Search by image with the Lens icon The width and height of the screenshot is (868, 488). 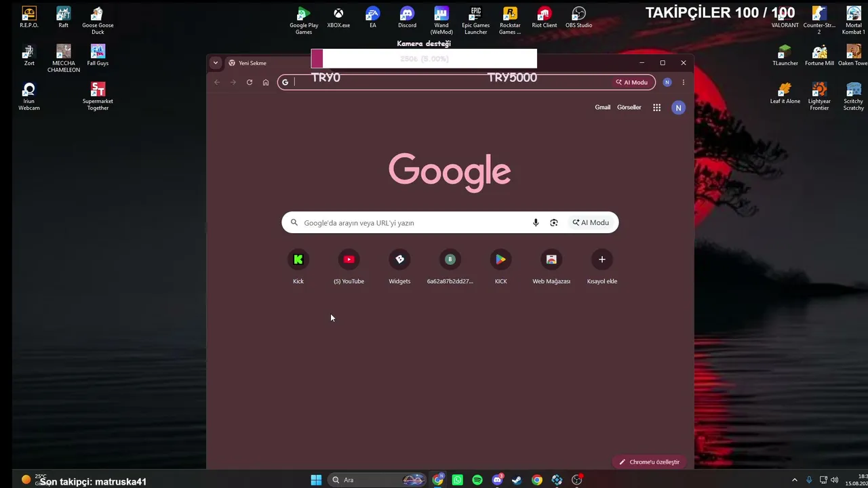[x=554, y=222]
